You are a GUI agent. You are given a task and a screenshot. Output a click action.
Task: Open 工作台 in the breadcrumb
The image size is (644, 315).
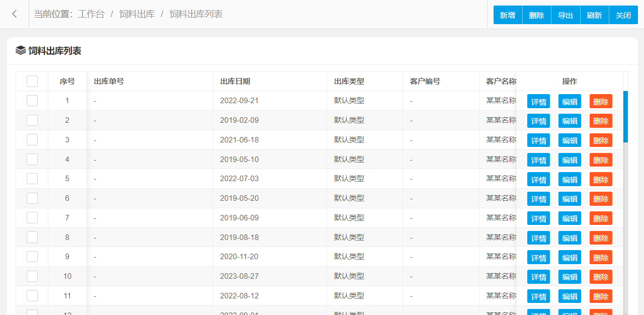91,14
